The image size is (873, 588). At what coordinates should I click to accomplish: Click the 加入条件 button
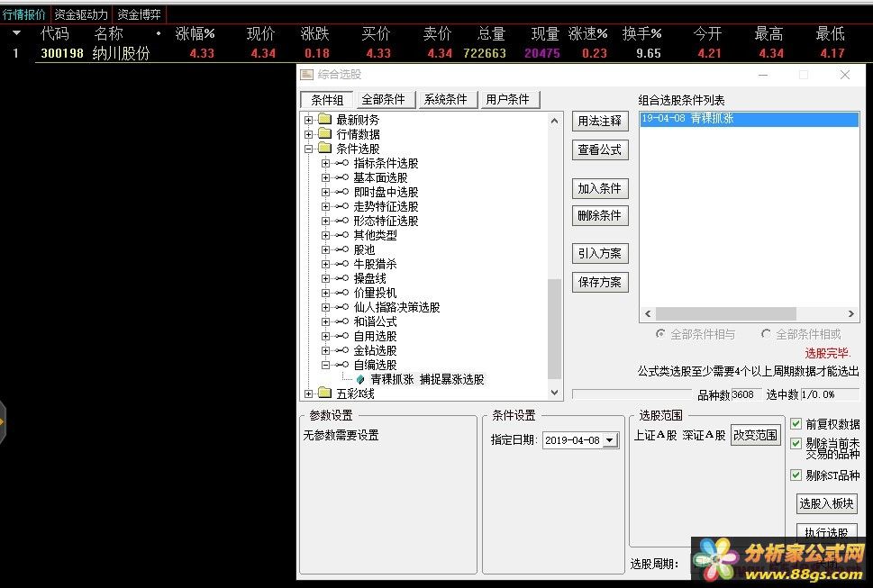tap(600, 188)
